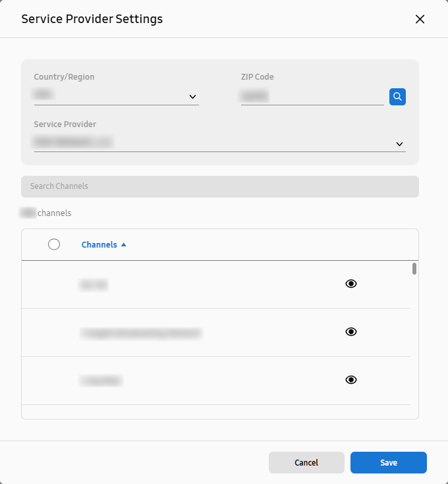The height and width of the screenshot is (484, 448).
Task: Click the channel list scrollbar thumb
Action: 414,269
